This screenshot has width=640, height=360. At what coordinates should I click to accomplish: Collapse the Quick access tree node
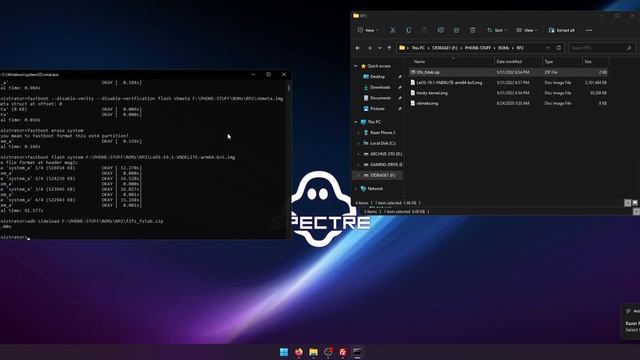coord(356,66)
